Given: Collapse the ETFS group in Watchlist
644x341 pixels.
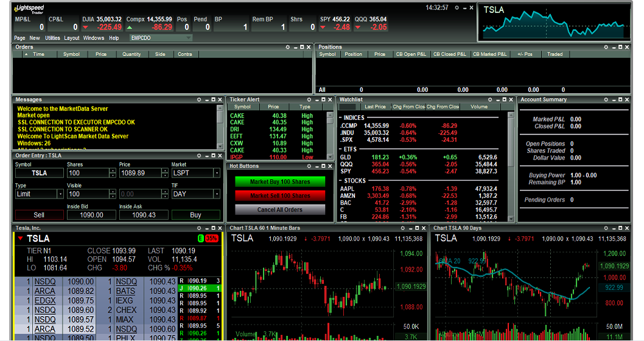Looking at the screenshot, I should coord(340,150).
